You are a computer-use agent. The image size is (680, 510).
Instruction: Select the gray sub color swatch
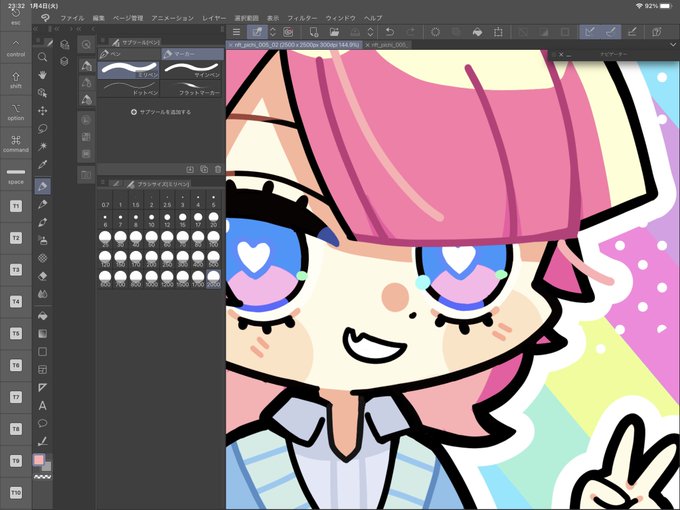pyautogui.click(x=46, y=466)
